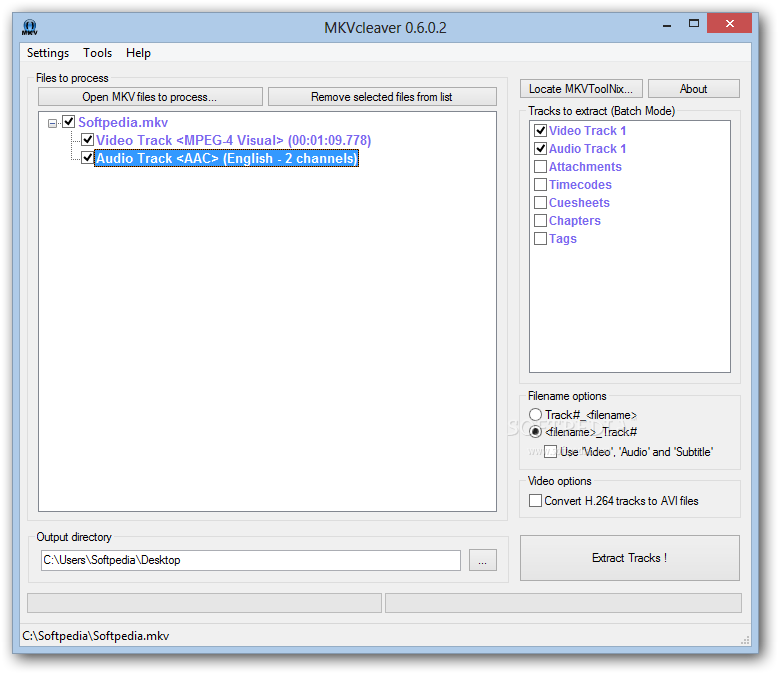Enable Cuesheets extraction checkbox

540,203
